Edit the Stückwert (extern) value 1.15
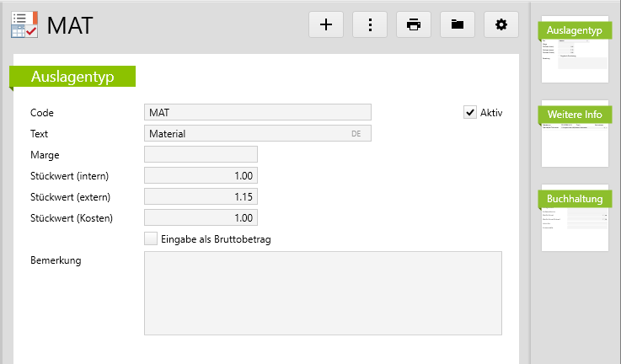The height and width of the screenshot is (364, 621). 201,196
